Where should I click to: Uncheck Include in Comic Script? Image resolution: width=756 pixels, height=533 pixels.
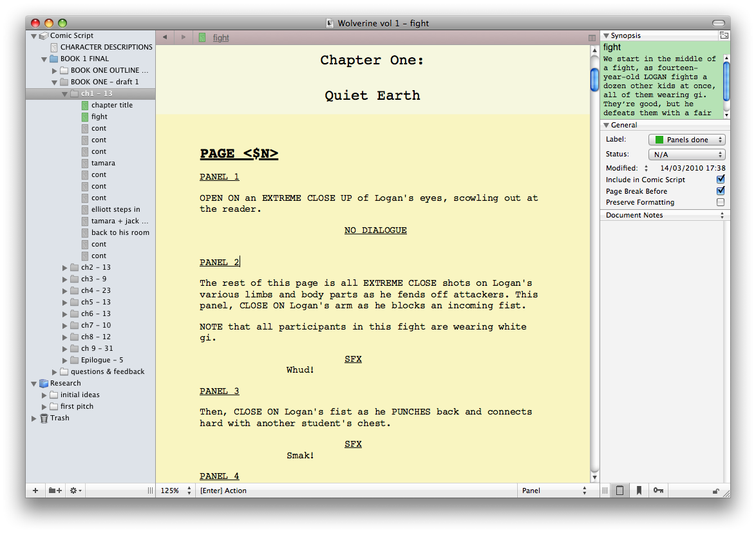pos(721,180)
